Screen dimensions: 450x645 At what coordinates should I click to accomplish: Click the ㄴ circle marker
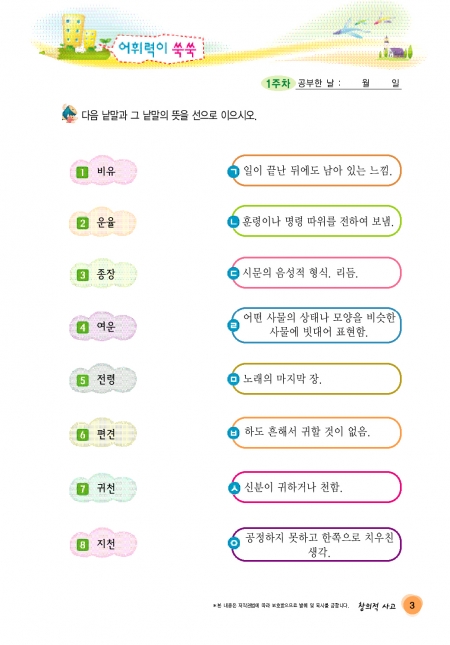(x=233, y=222)
